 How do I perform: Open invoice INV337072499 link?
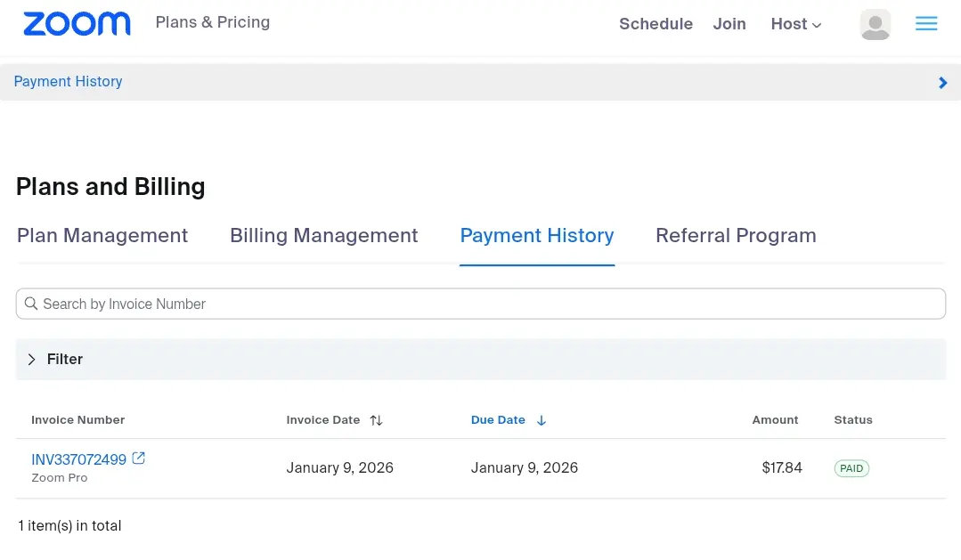pos(78,459)
